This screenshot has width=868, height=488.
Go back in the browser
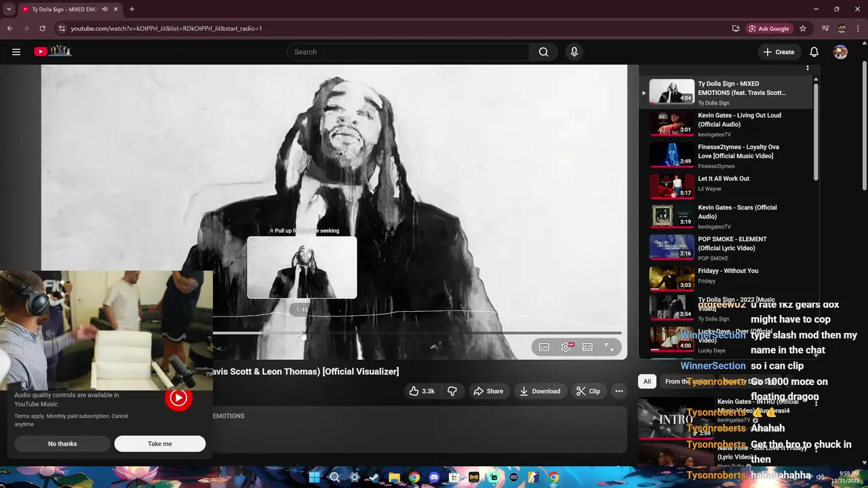coord(9,28)
